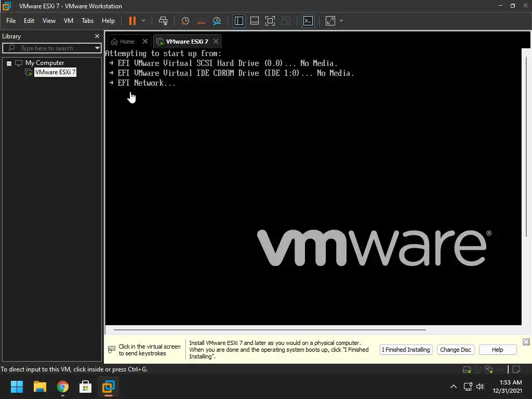The image size is (532, 399).
Task: Click the volume tray icon
Action: click(x=480, y=387)
